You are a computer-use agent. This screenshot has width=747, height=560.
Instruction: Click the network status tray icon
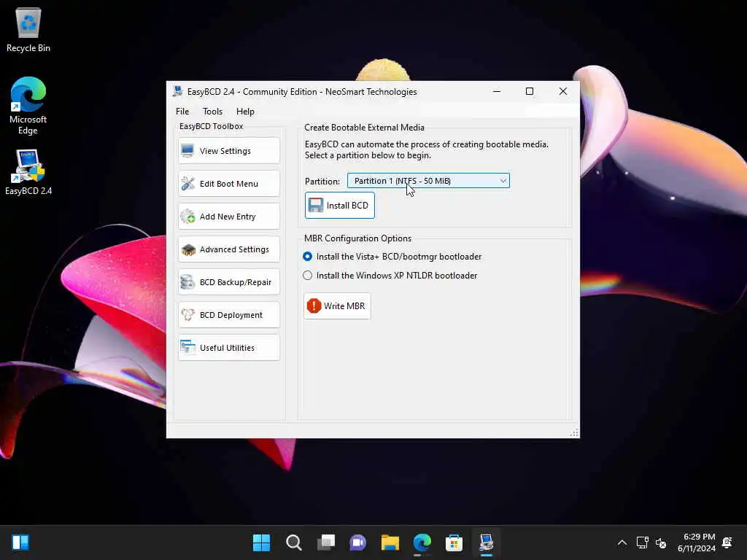point(642,542)
